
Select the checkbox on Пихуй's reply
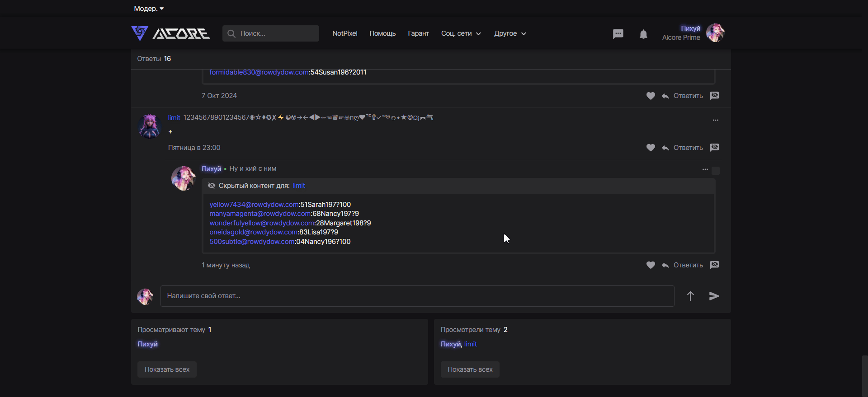[716, 171]
